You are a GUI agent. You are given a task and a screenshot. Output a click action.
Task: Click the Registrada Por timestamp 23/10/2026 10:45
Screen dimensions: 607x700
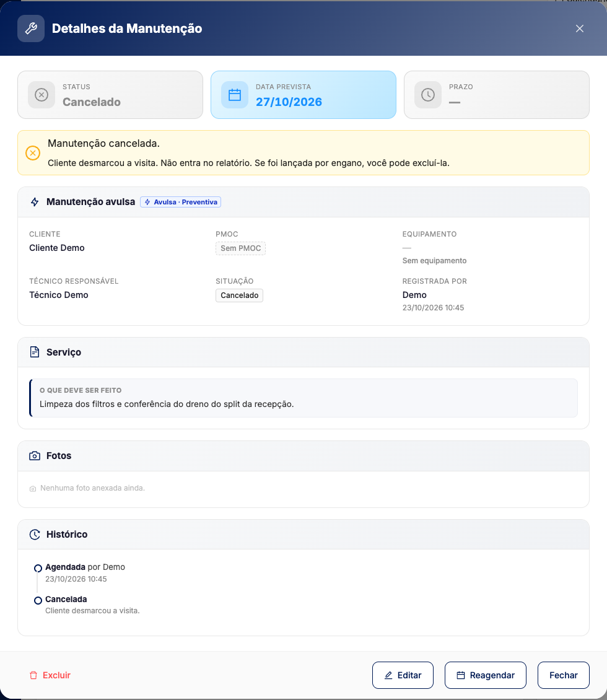click(x=433, y=308)
